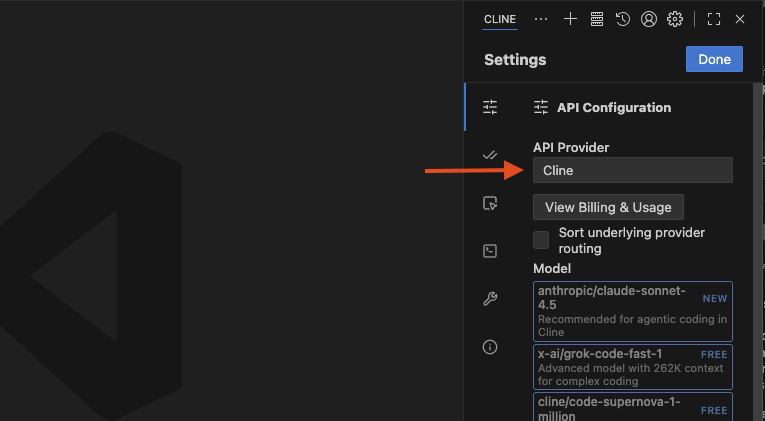Viewport: 765px width, 421px height.
Task: Enable Sort underlying provider routing checkbox
Action: pos(541,240)
